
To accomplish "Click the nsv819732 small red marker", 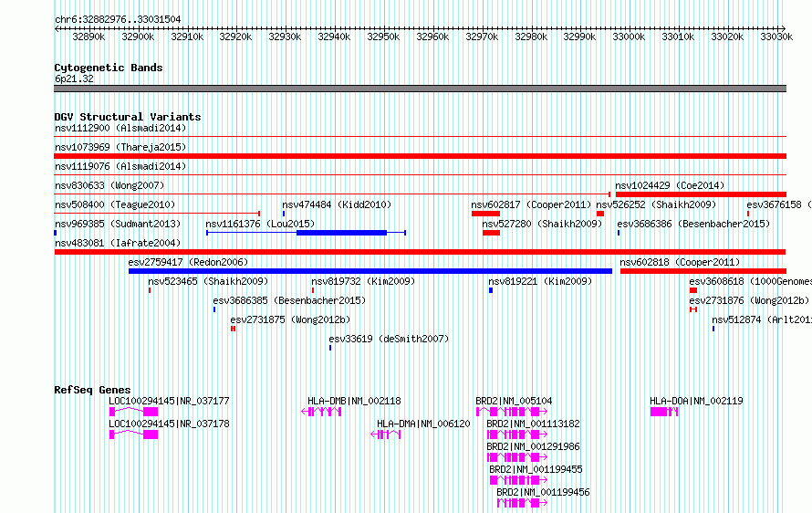I will click(313, 290).
